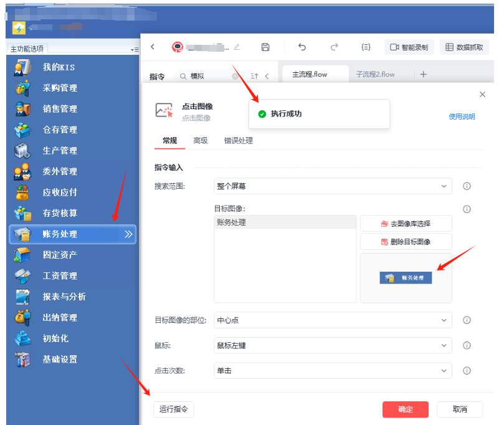Click the back arrow in the top toolbar
The height and width of the screenshot is (425, 504).
coord(153,47)
